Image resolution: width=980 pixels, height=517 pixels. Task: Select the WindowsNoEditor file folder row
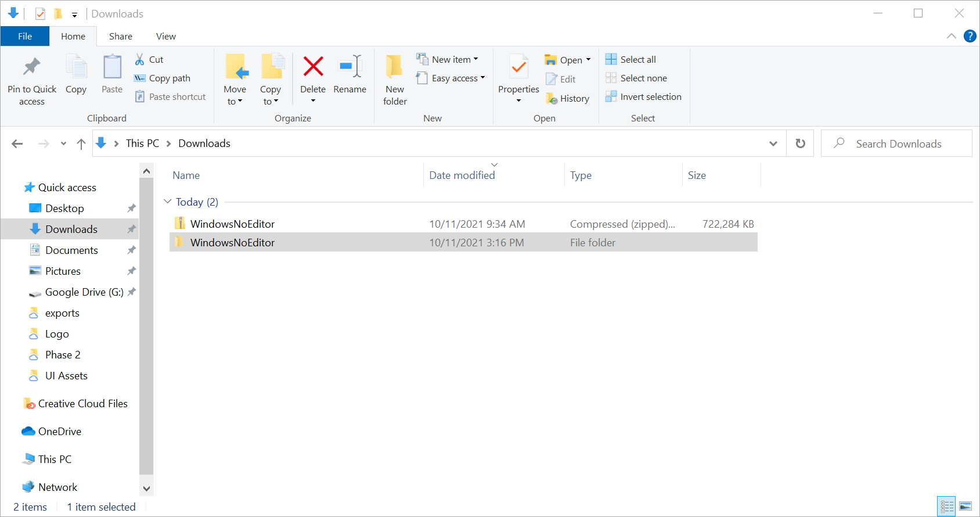tap(463, 242)
